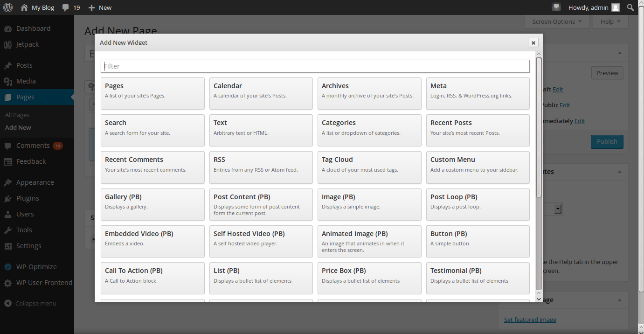Edit the draft status link
This screenshot has width=644, height=334.
point(558,89)
